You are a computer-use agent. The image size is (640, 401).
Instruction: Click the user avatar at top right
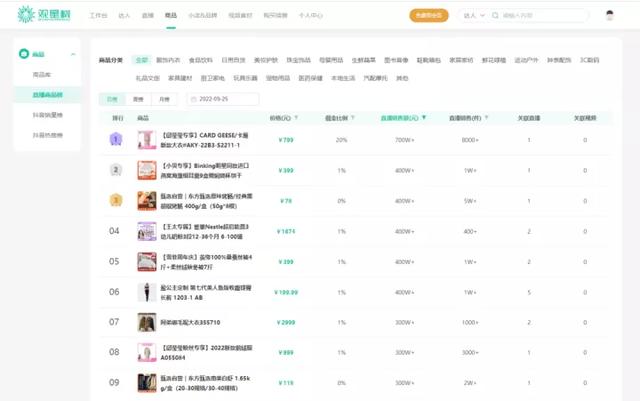click(x=610, y=16)
